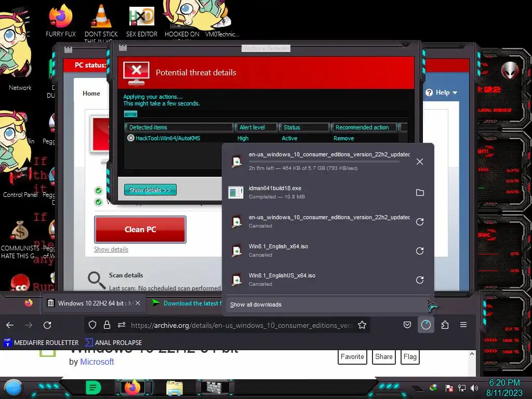The height and width of the screenshot is (399, 532).
Task: Select the Home tab in Defender
Action: coord(91,94)
